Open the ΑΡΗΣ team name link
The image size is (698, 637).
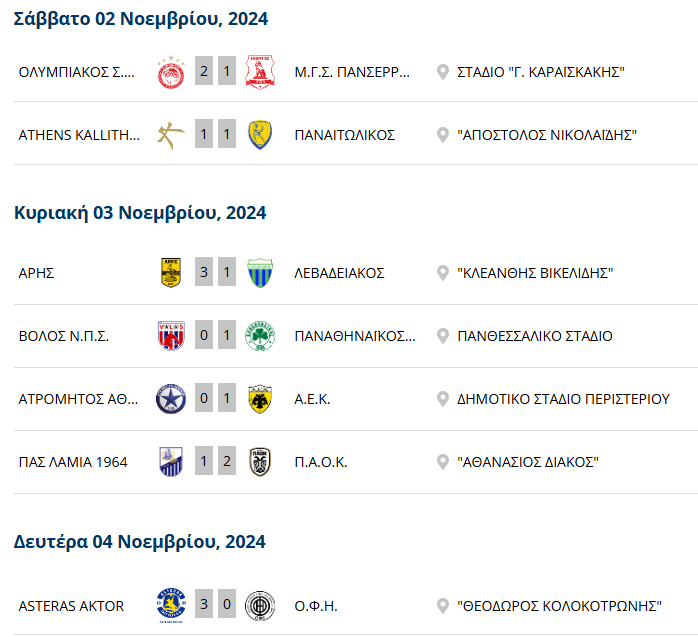tap(36, 273)
